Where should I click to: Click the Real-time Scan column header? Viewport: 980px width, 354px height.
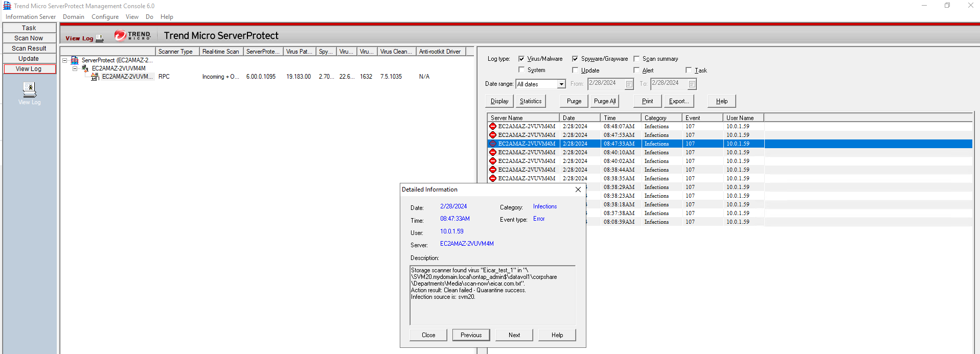tap(221, 52)
